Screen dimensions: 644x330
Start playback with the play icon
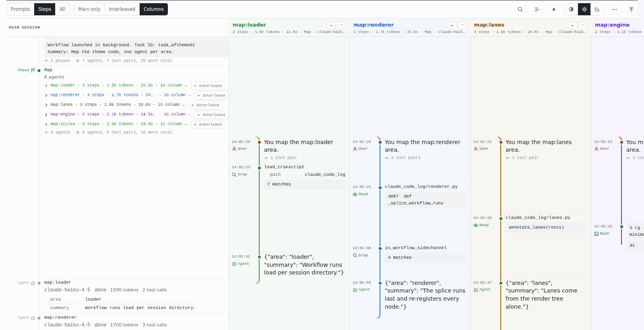click(554, 9)
